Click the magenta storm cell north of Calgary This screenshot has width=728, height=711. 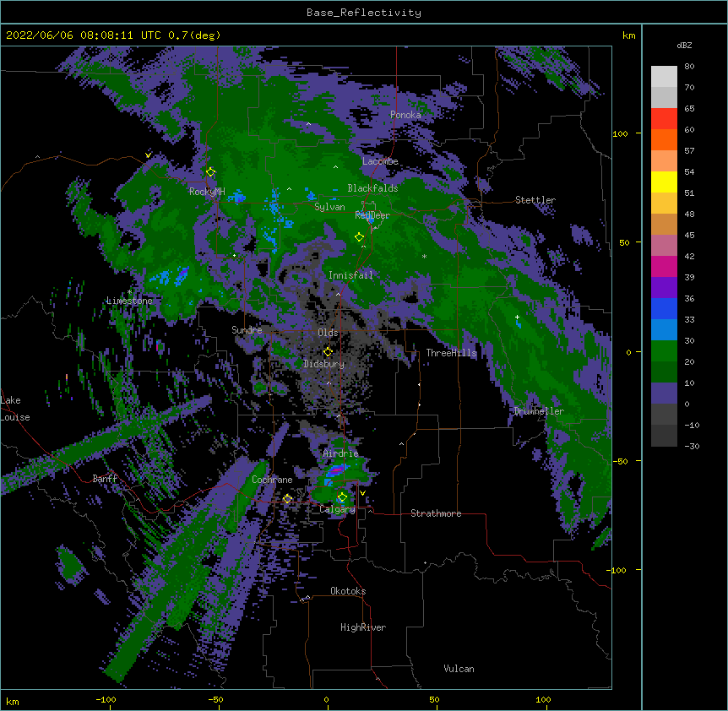click(336, 470)
